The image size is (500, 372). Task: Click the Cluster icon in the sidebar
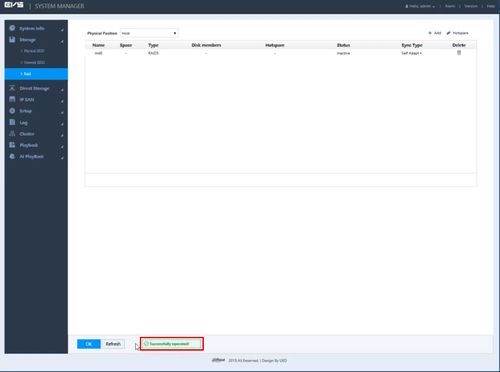pyautogui.click(x=12, y=134)
